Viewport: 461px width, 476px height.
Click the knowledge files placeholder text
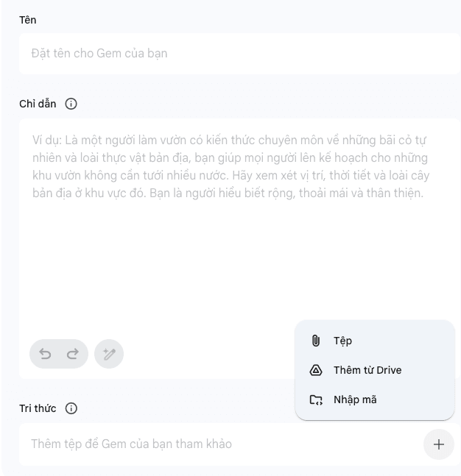pyautogui.click(x=131, y=444)
